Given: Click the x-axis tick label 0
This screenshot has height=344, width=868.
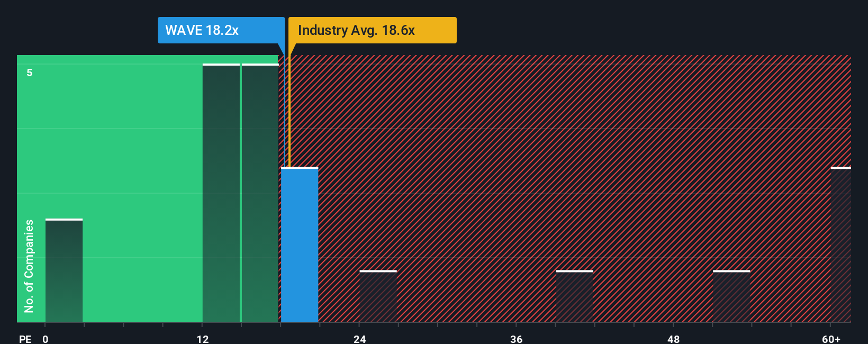Looking at the screenshot, I should tap(46, 339).
